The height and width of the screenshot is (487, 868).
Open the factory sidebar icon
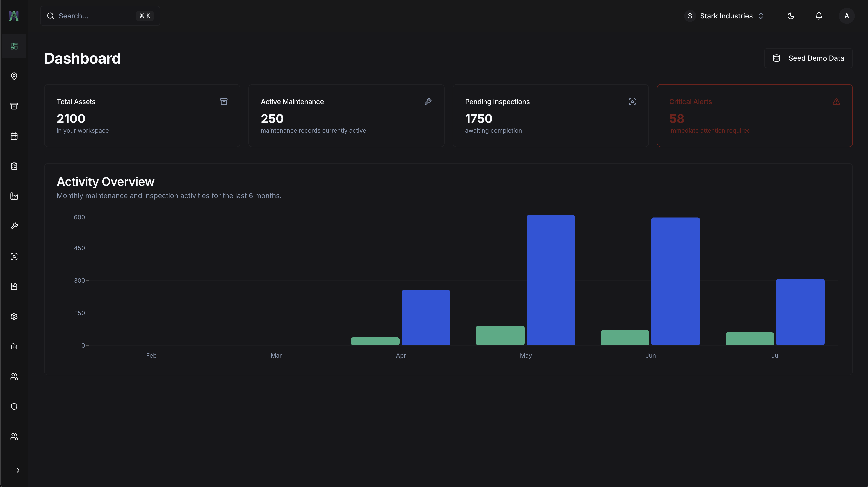(14, 196)
